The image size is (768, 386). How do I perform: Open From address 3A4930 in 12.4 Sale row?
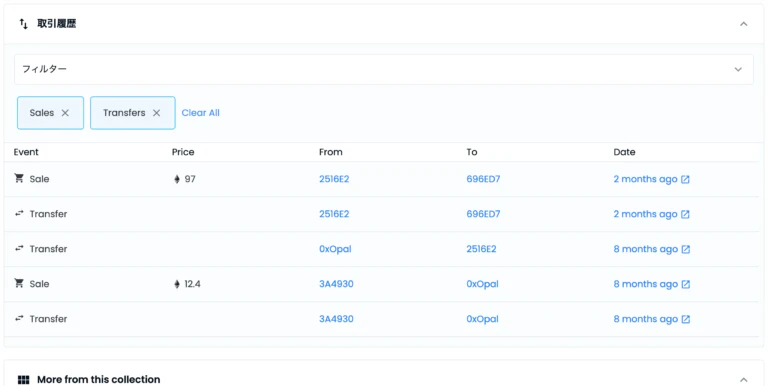(336, 284)
